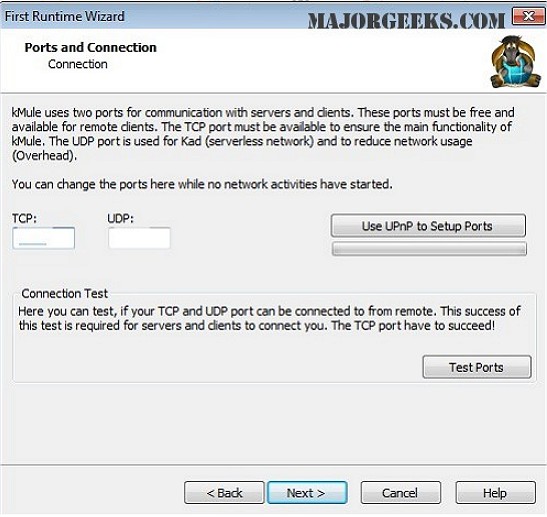The image size is (547, 517).
Task: Open Help for this wizard page
Action: (495, 493)
